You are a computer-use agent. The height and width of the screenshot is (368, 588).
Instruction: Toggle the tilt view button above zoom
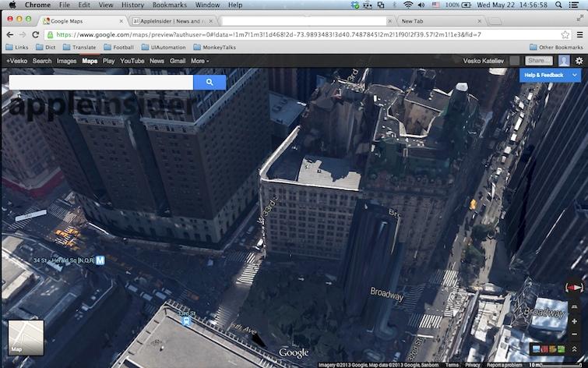(574, 306)
